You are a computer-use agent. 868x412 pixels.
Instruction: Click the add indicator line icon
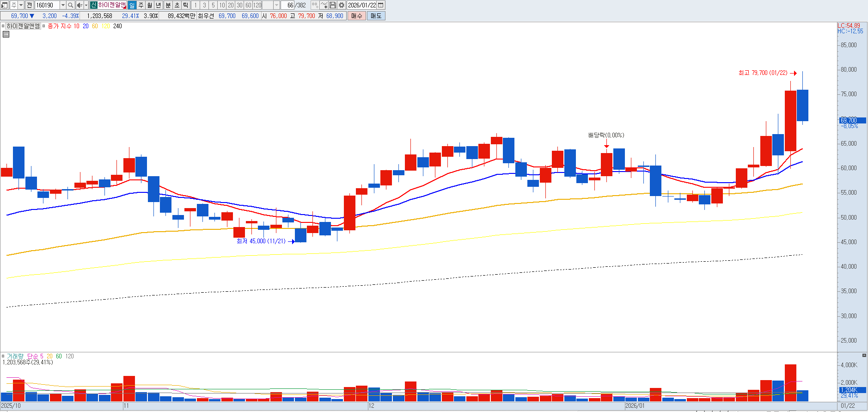point(324,5)
